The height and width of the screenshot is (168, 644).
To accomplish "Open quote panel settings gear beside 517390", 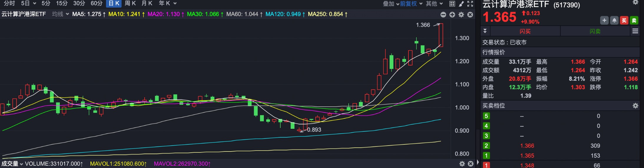I will (635, 2).
